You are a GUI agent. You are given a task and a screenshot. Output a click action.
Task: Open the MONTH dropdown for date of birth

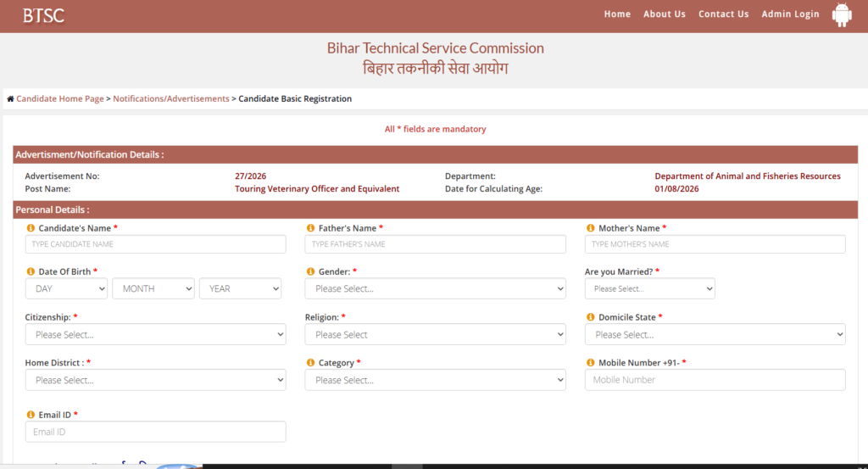tap(153, 288)
